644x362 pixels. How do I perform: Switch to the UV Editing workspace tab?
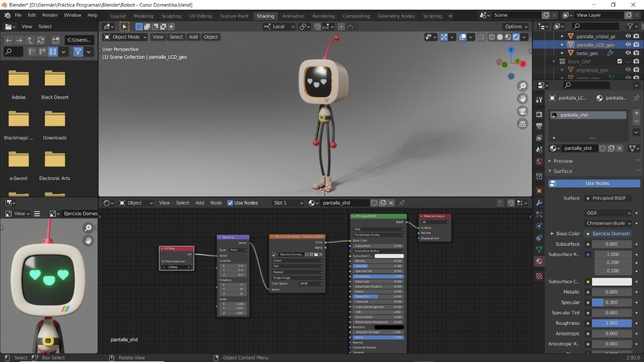click(x=200, y=16)
